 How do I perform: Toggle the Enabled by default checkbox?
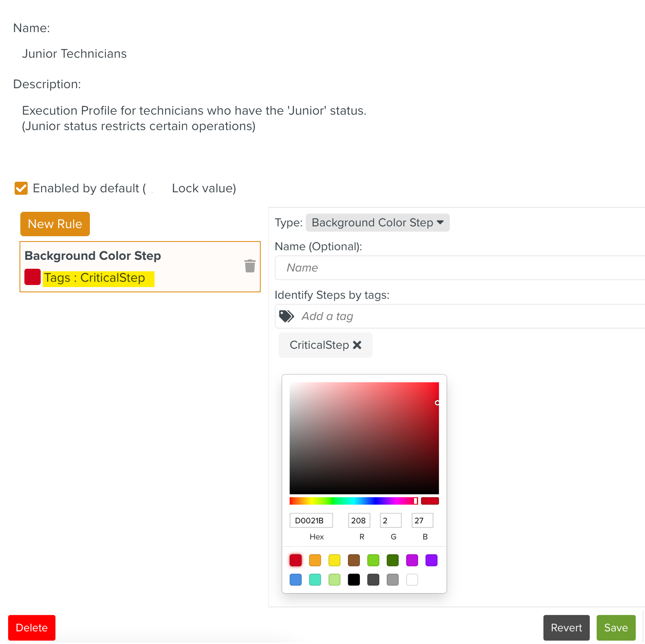(21, 188)
